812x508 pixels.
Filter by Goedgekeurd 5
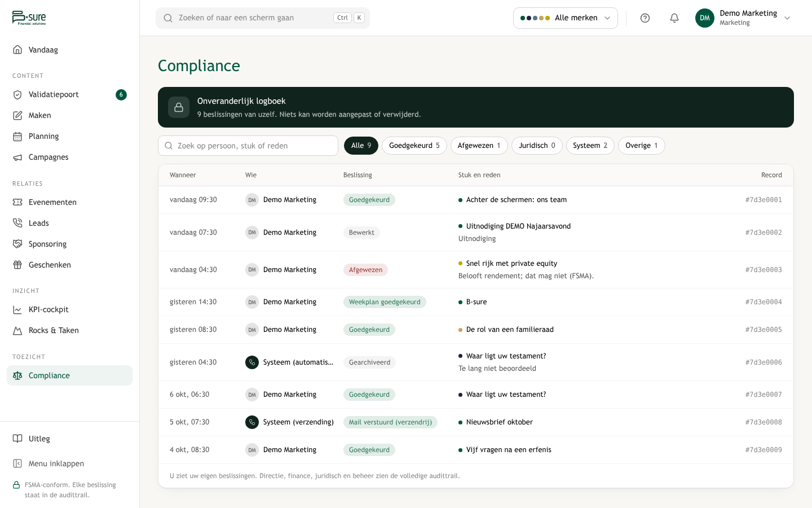[414, 146]
